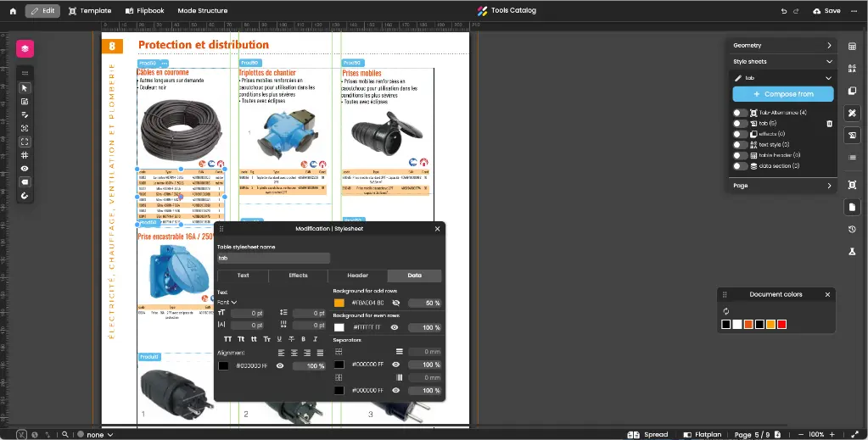This screenshot has width=868, height=440.
Task: Expand the Page panel section
Action: click(x=782, y=186)
